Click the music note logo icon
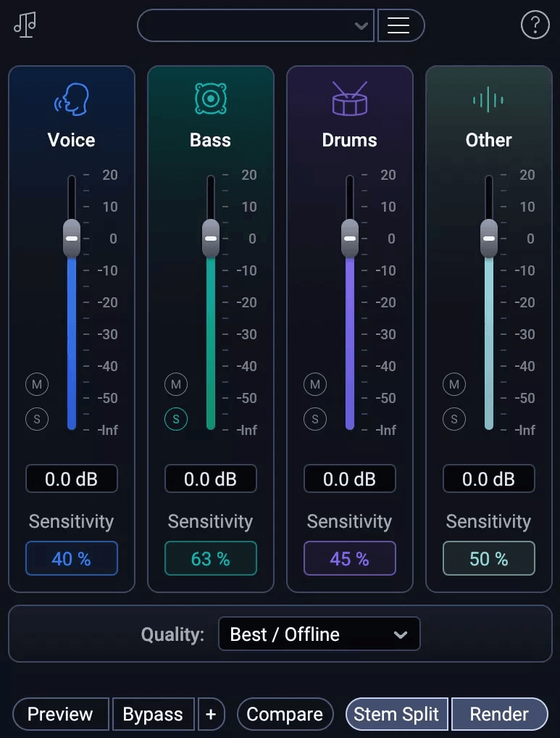 [x=25, y=25]
